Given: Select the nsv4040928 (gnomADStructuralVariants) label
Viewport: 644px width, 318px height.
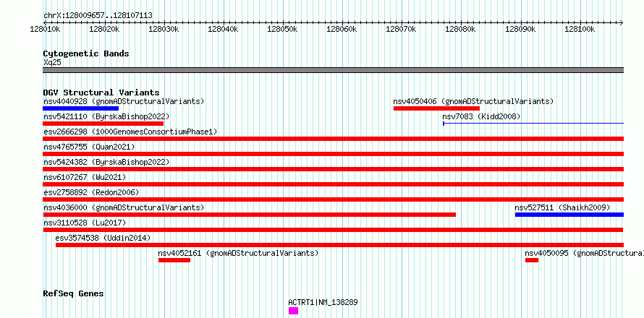Looking at the screenshot, I should [124, 101].
